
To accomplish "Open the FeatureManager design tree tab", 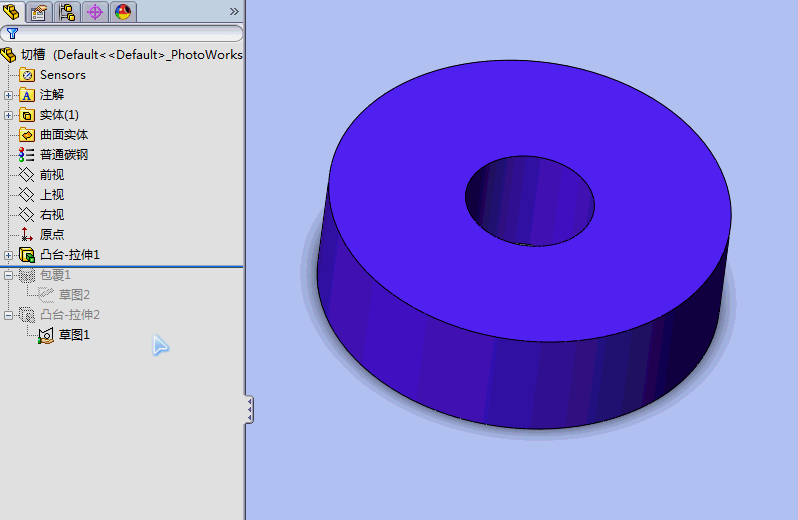I will pyautogui.click(x=11, y=11).
